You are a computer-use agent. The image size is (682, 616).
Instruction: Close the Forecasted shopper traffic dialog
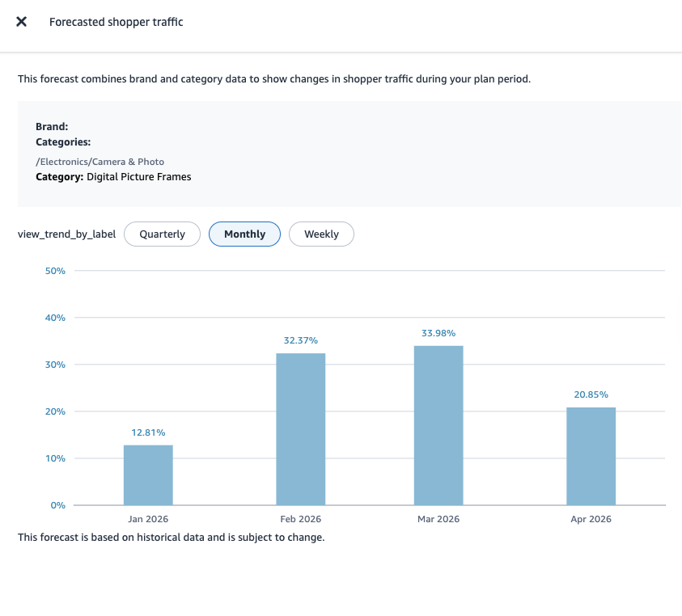point(21,22)
